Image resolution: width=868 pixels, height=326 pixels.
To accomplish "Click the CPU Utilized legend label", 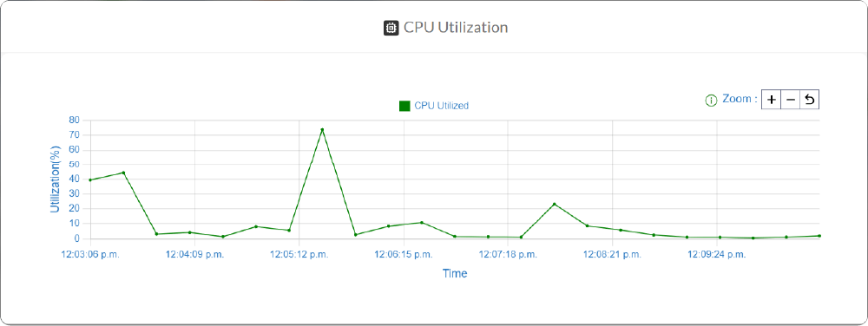I will click(x=441, y=106).
